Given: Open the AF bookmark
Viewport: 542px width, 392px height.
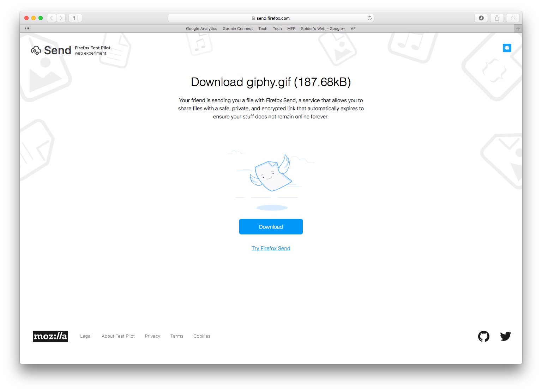Looking at the screenshot, I should point(353,29).
